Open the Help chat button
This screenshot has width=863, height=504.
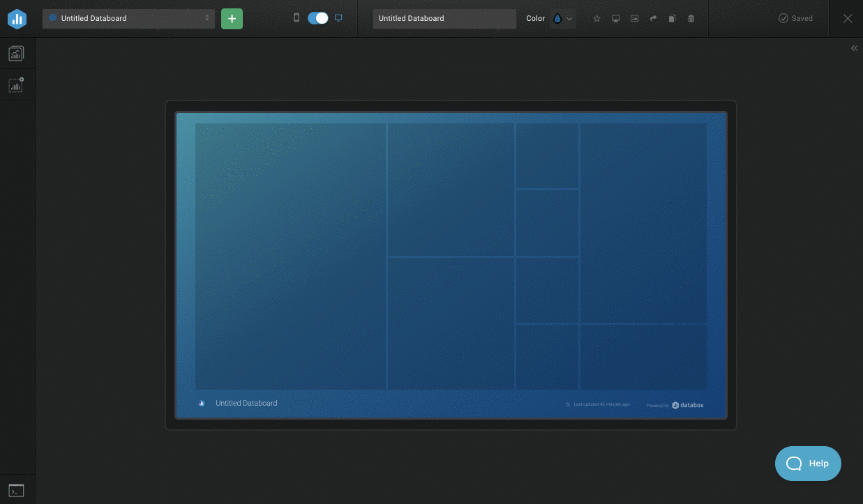tap(808, 464)
